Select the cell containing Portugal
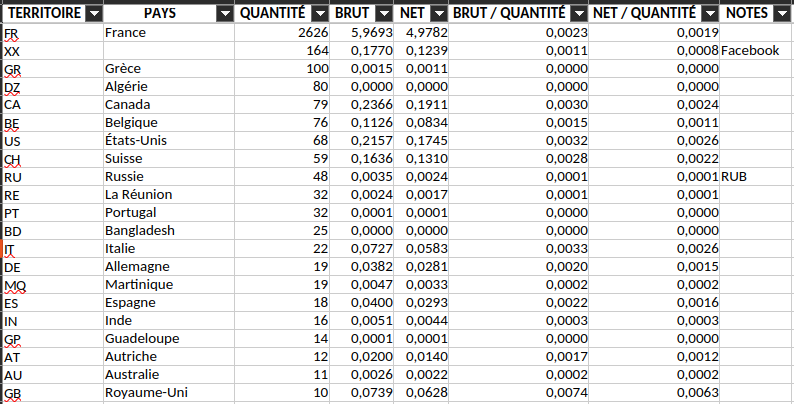The image size is (794, 404). 169,213
